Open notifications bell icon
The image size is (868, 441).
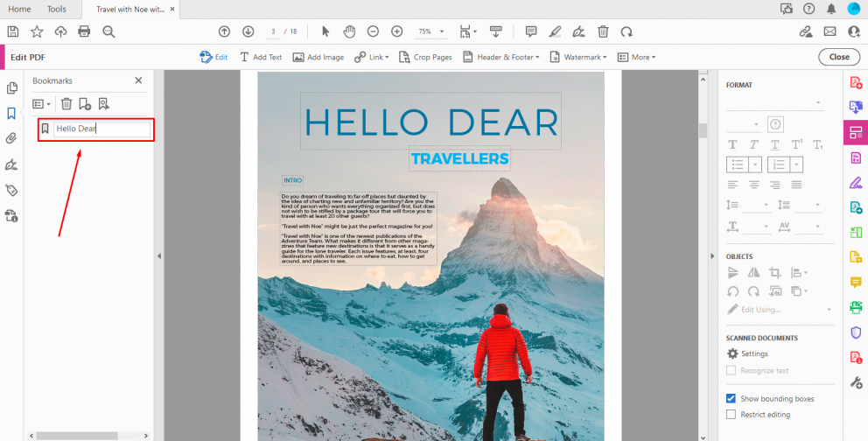pyautogui.click(x=831, y=9)
